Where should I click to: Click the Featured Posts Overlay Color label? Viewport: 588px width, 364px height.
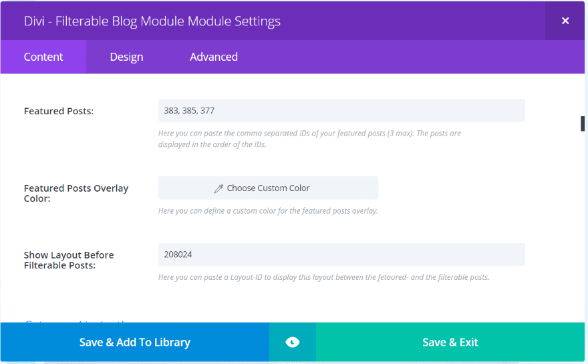tap(76, 193)
